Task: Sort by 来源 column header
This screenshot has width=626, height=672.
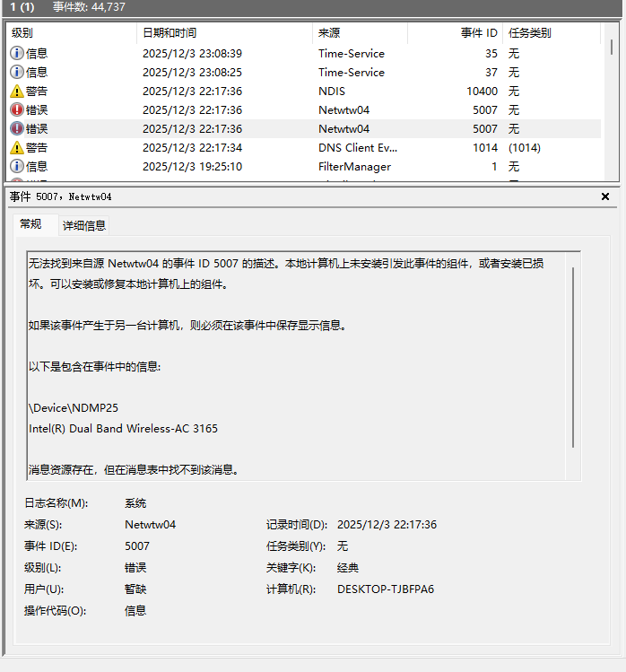Action: pyautogui.click(x=360, y=33)
